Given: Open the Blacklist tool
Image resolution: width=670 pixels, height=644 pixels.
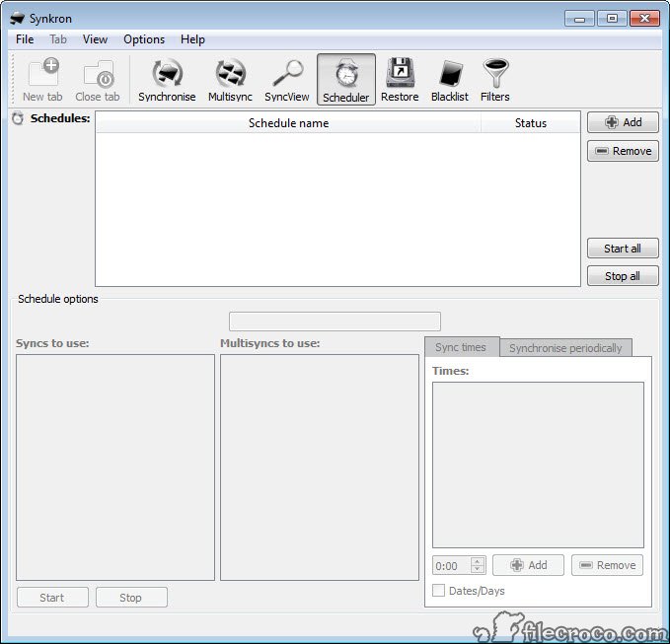Looking at the screenshot, I should 450,80.
